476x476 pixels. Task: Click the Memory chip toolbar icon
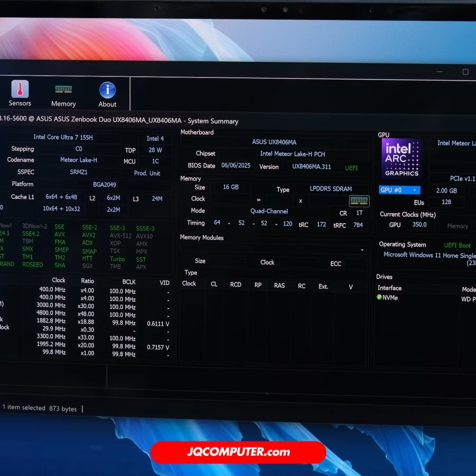[x=63, y=89]
